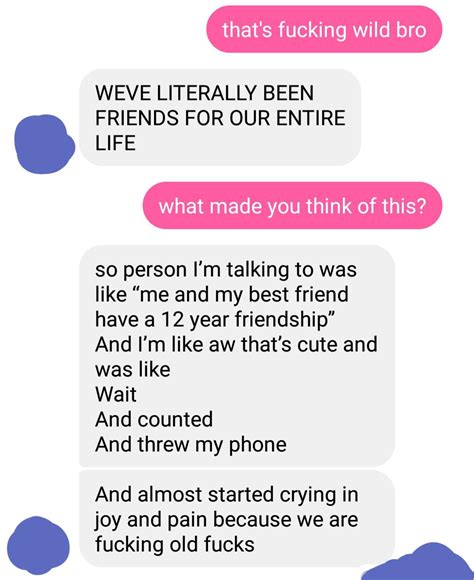
Task: Click the "that's fucking wild bro" pink message
Action: pos(324,29)
